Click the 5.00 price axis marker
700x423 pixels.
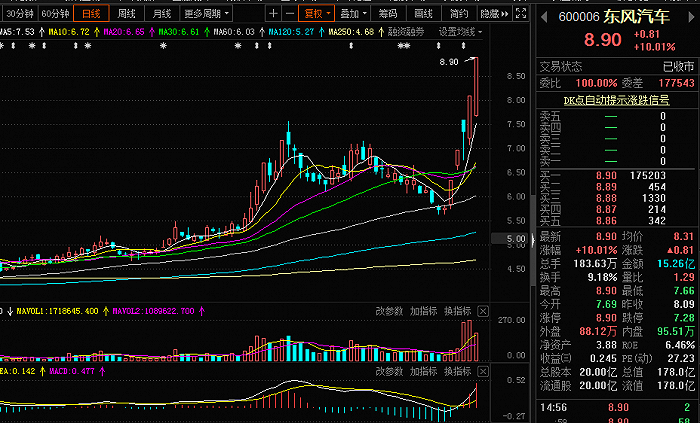point(510,239)
